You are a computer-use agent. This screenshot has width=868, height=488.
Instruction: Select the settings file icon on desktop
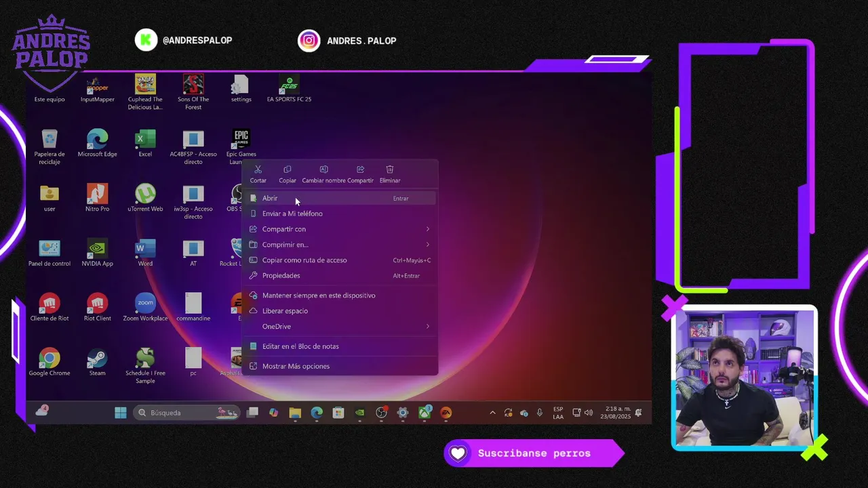tap(241, 89)
